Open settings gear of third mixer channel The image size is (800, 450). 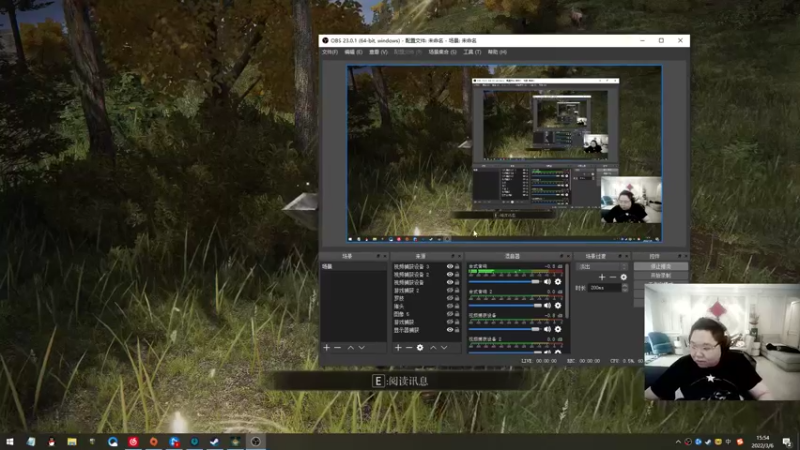(x=558, y=329)
